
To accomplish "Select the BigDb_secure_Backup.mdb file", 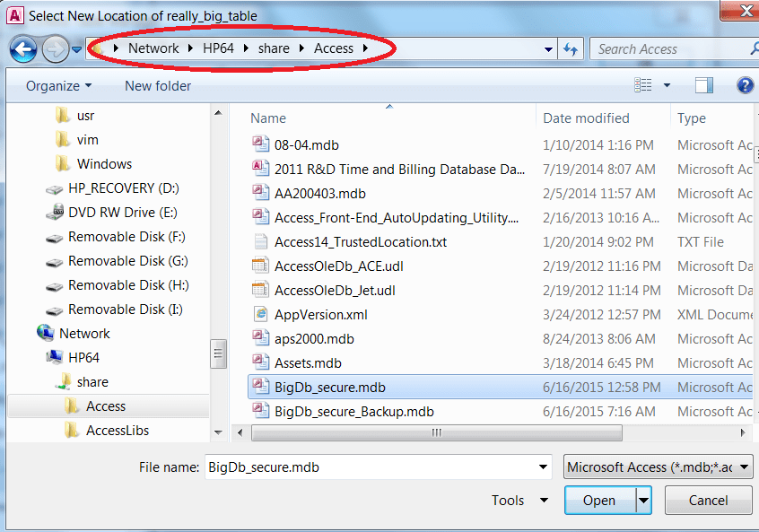I will click(x=354, y=412).
